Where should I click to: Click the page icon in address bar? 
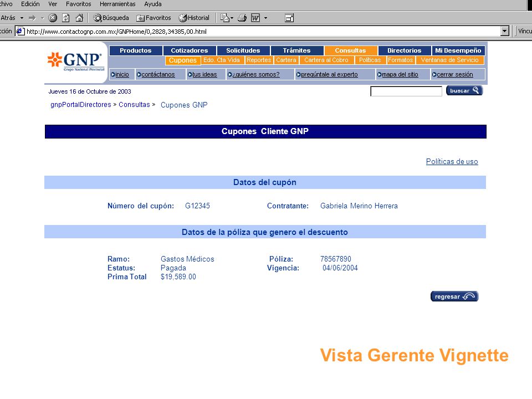tap(21, 32)
